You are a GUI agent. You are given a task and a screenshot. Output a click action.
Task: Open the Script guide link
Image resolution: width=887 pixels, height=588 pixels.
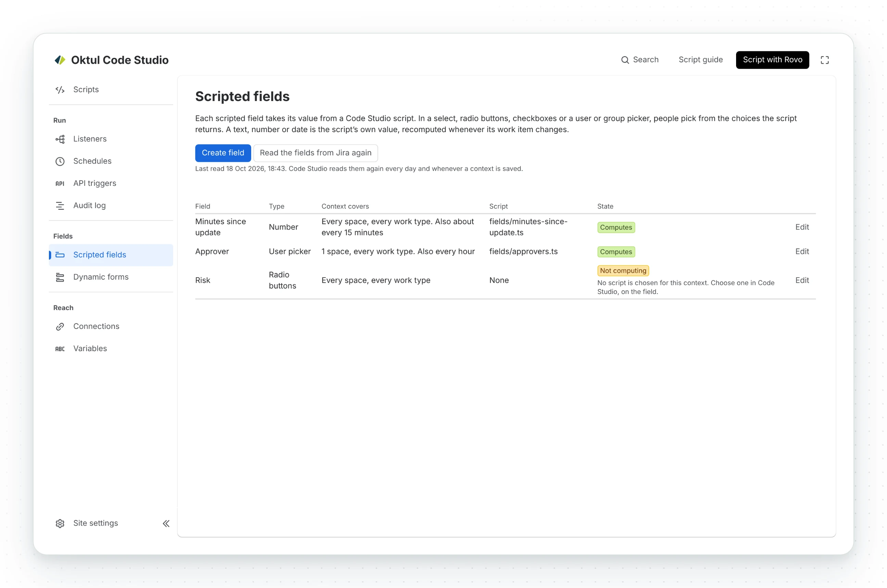[701, 60]
